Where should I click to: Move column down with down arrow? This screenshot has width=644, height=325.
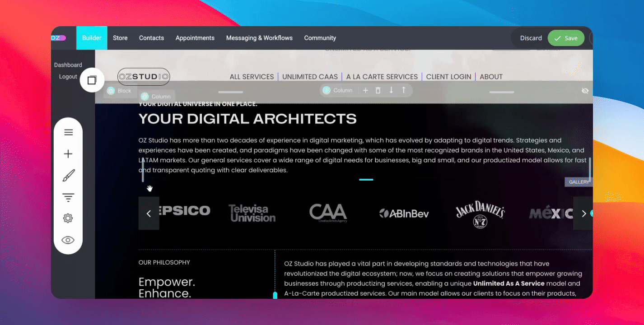click(391, 90)
